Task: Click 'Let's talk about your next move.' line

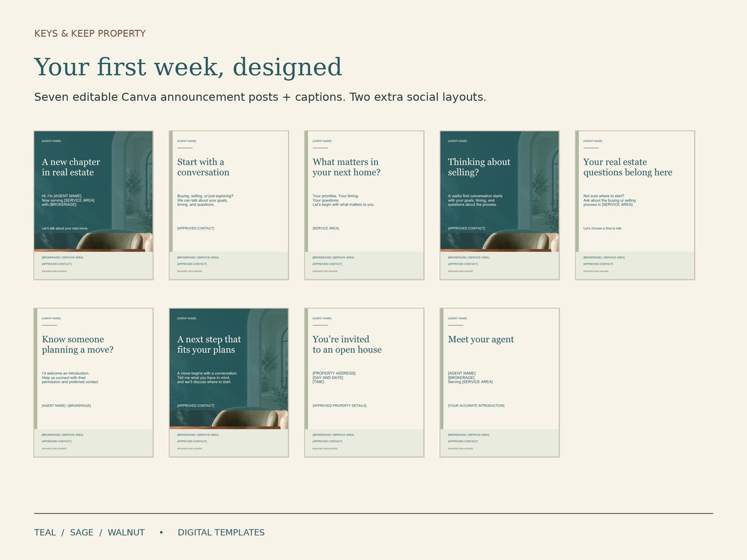Action: (x=65, y=228)
